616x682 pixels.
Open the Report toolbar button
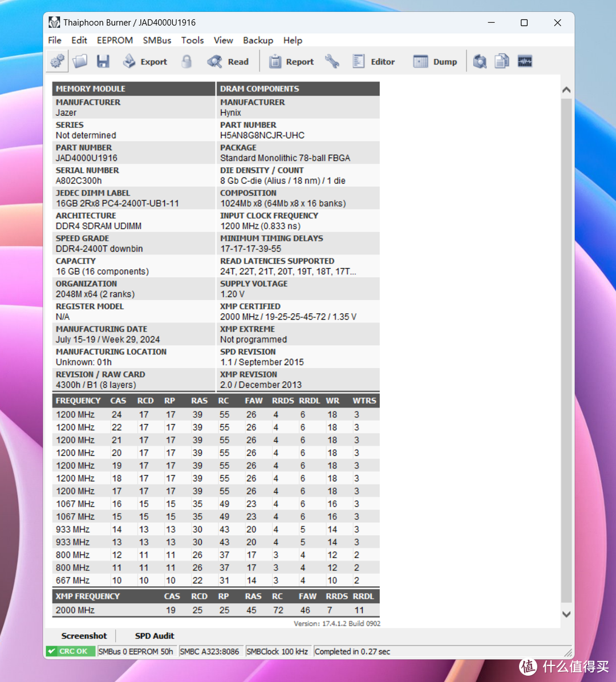tap(291, 61)
